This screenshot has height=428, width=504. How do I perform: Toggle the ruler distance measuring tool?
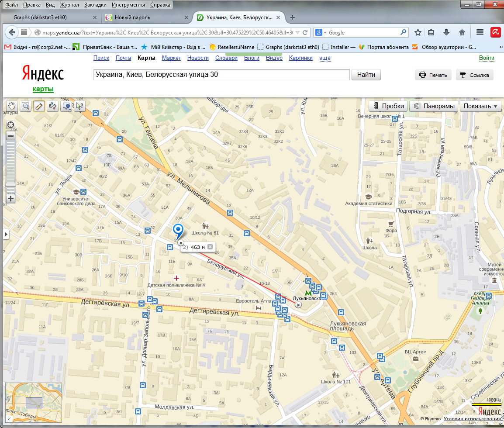click(39, 106)
